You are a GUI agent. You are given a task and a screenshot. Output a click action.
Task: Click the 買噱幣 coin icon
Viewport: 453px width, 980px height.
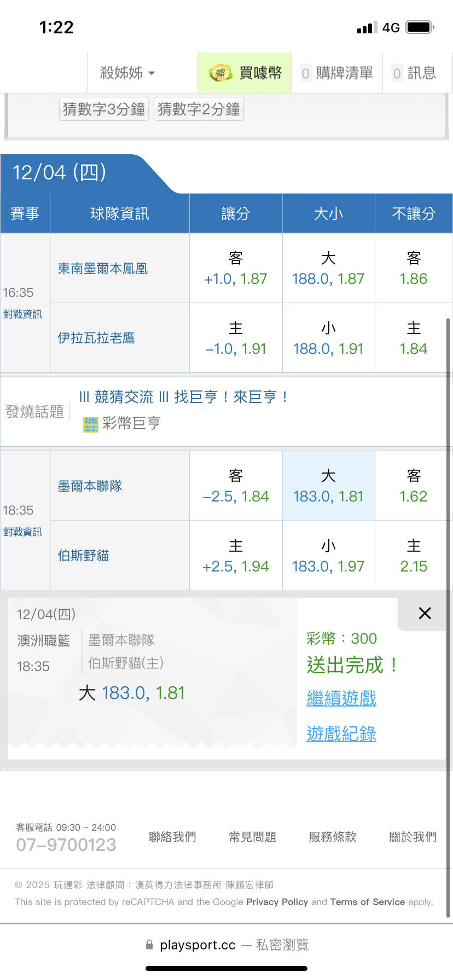click(x=220, y=73)
